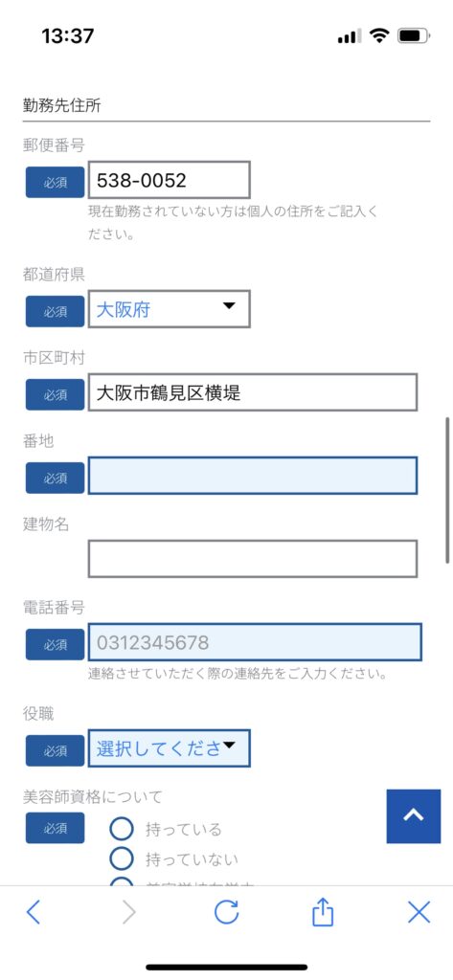Focus the 電話番号 field with placeholder 0312345678
This screenshot has width=453, height=980.
[x=255, y=642]
